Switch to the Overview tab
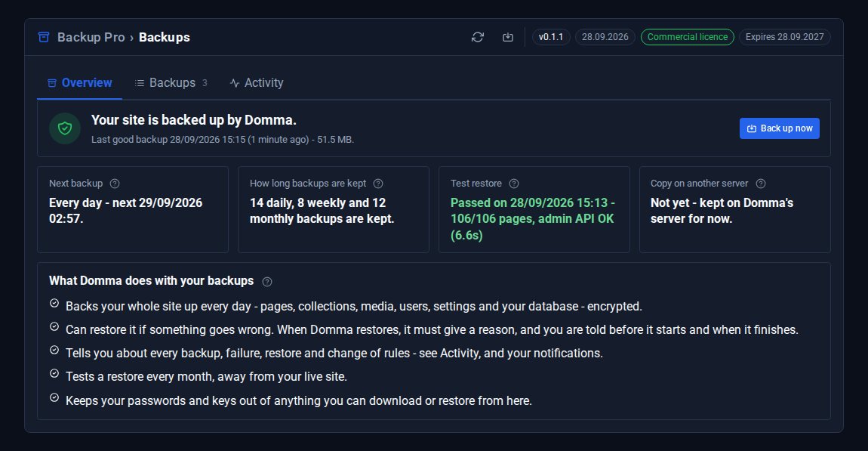 (80, 83)
